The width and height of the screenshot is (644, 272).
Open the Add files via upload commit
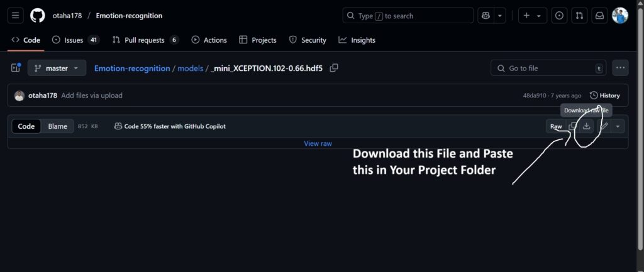pyautogui.click(x=92, y=95)
